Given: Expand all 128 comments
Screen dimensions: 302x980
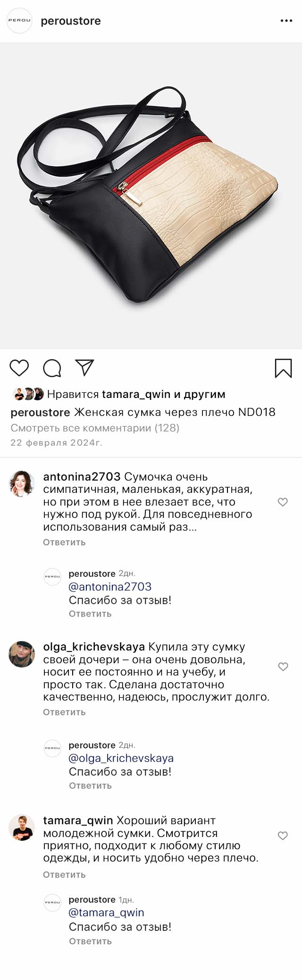Looking at the screenshot, I should coord(95,428).
